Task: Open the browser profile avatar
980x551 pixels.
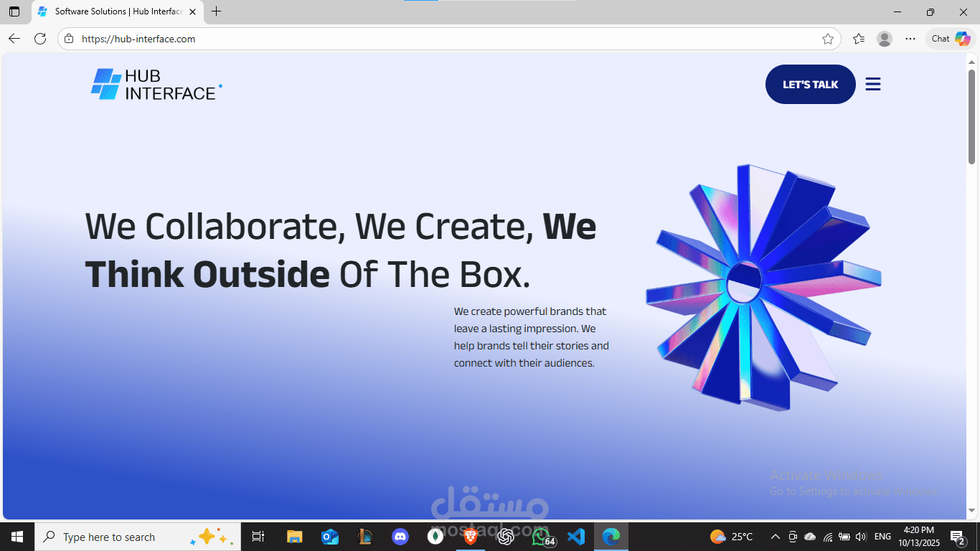Action: pyautogui.click(x=885, y=39)
